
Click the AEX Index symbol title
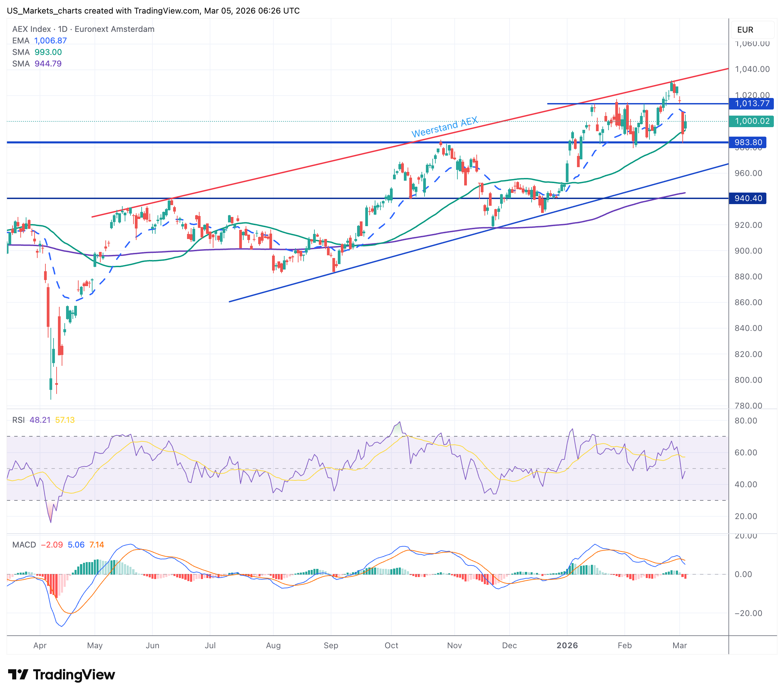coord(32,29)
